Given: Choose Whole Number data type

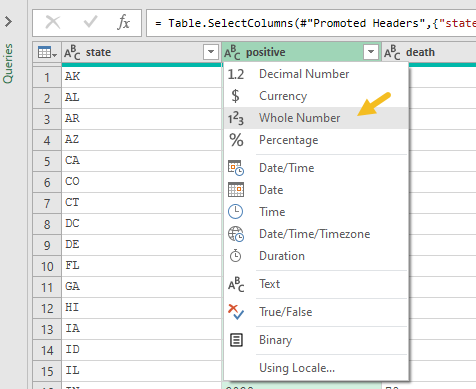Looking at the screenshot, I should click(x=316, y=118).
